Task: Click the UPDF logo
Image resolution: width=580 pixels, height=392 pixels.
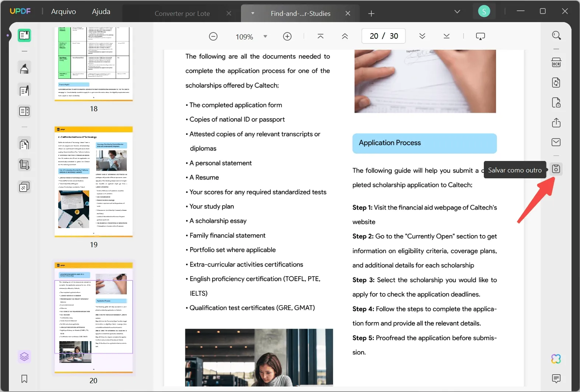Action: [20, 11]
